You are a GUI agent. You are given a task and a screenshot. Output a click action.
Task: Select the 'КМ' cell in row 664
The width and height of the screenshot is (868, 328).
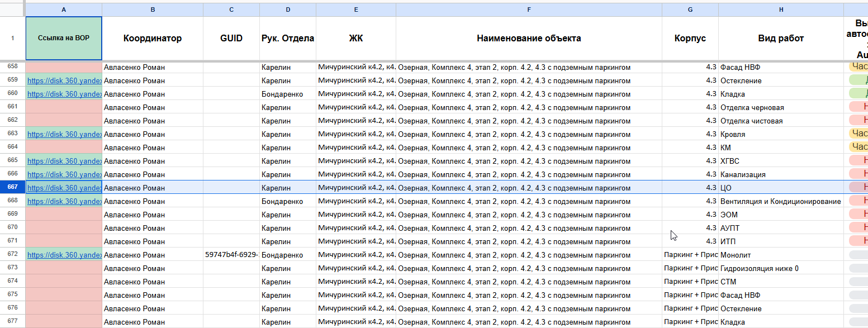click(781, 148)
